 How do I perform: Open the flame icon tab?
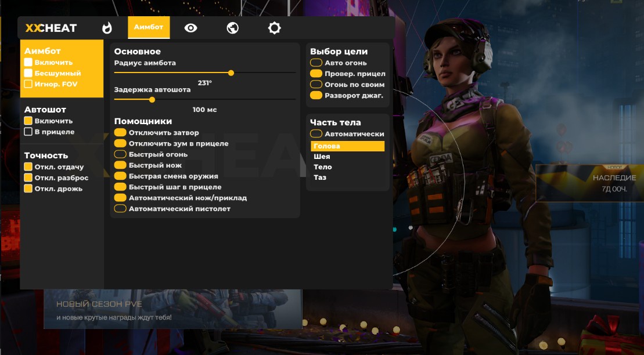(x=107, y=28)
